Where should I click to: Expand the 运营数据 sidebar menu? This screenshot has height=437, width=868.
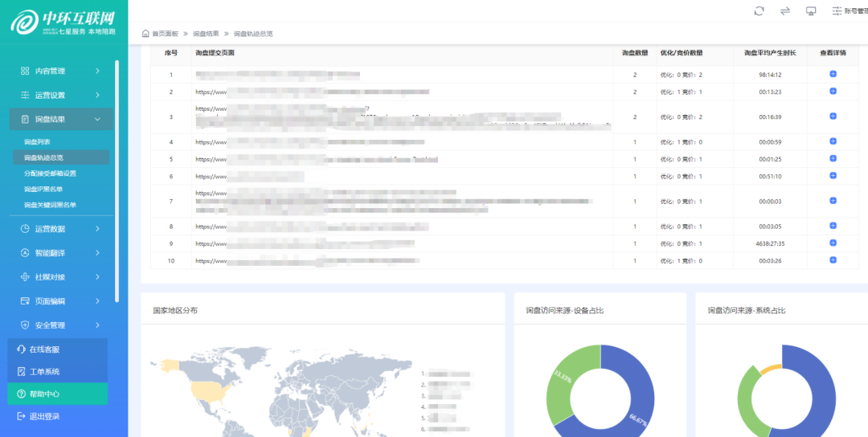point(61,229)
